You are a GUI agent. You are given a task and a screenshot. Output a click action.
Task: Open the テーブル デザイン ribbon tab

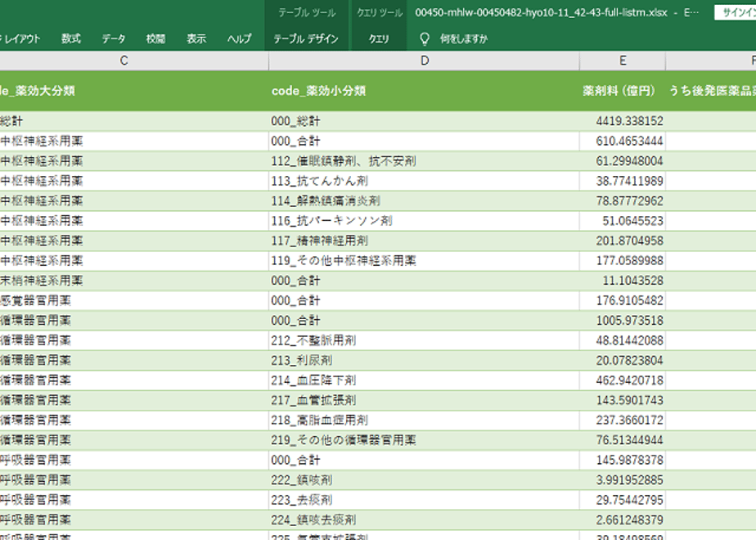pyautogui.click(x=306, y=38)
